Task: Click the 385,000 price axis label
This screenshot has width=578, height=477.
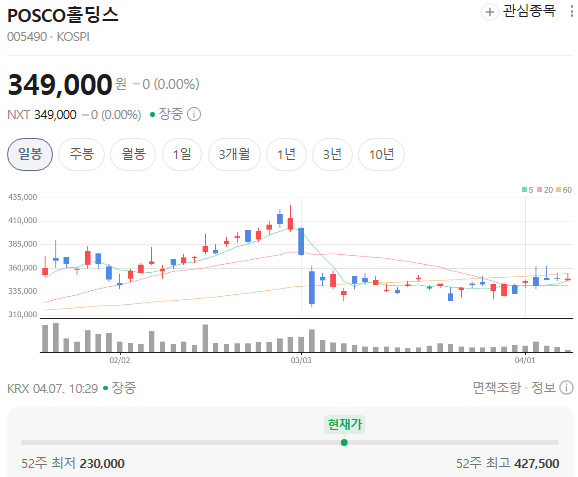Action: click(23, 244)
